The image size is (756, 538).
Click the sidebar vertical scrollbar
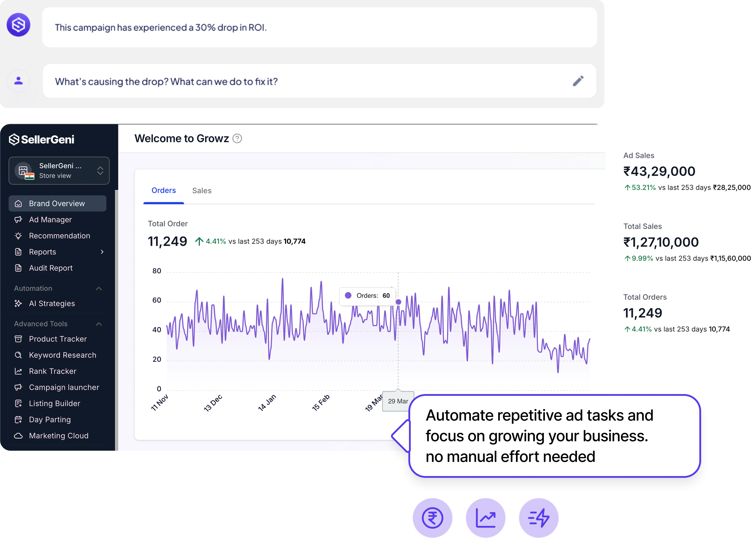pos(116,320)
